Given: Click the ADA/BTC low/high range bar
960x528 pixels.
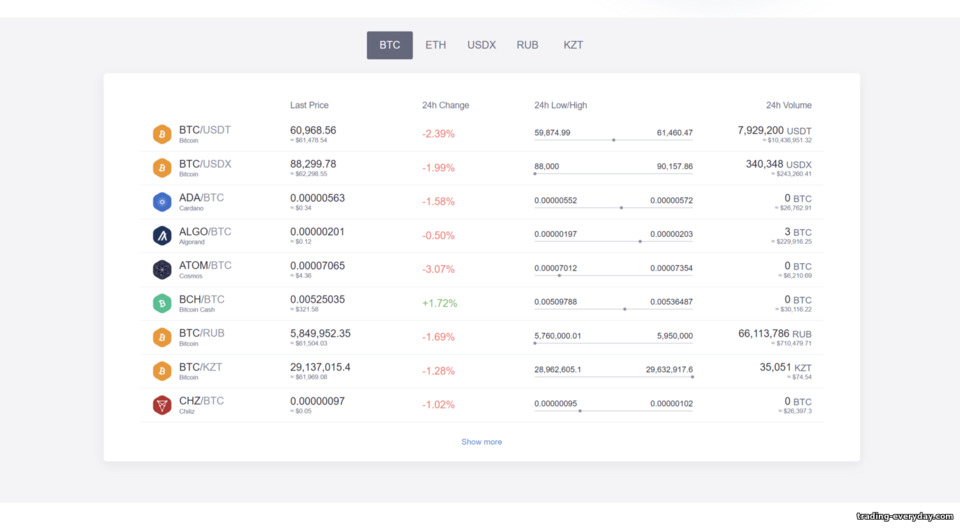Looking at the screenshot, I should tap(613, 208).
